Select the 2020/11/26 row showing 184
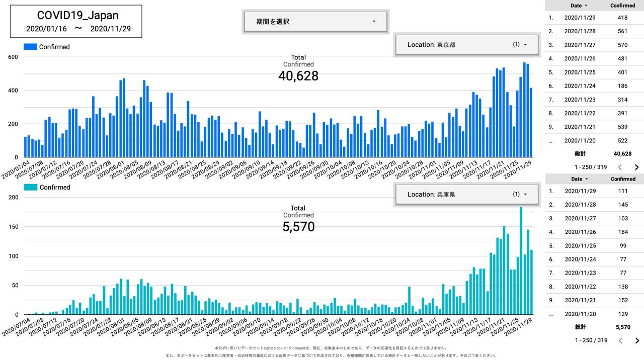Viewport: 644px width, 362px height. (x=594, y=232)
